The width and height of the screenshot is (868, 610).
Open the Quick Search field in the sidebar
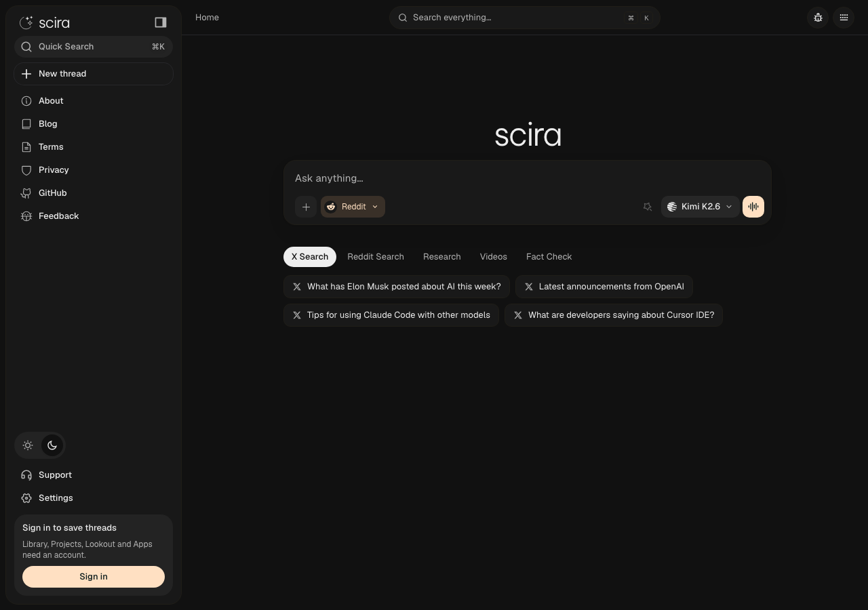[x=94, y=47]
